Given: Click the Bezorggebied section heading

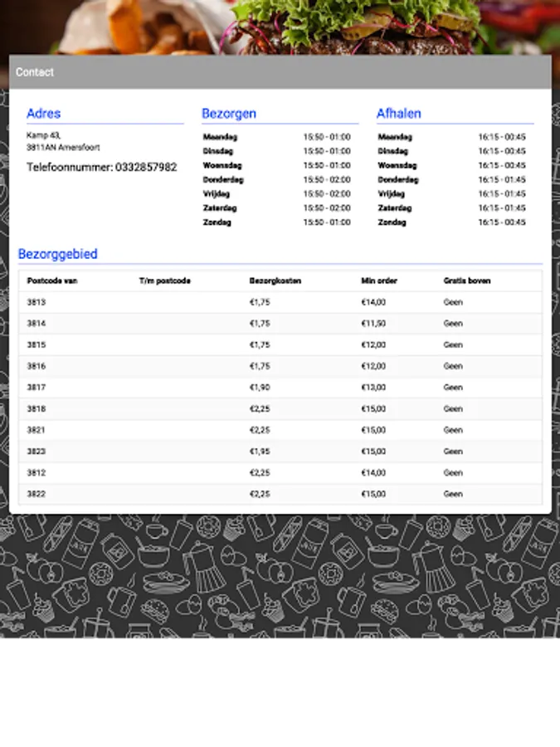Looking at the screenshot, I should [57, 254].
